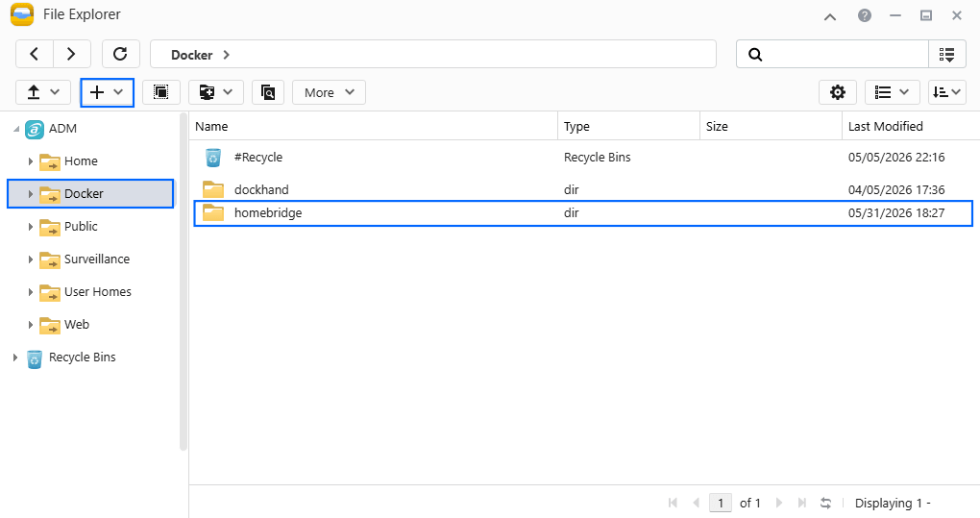Go back to the previous folder
980x518 pixels.
35,55
